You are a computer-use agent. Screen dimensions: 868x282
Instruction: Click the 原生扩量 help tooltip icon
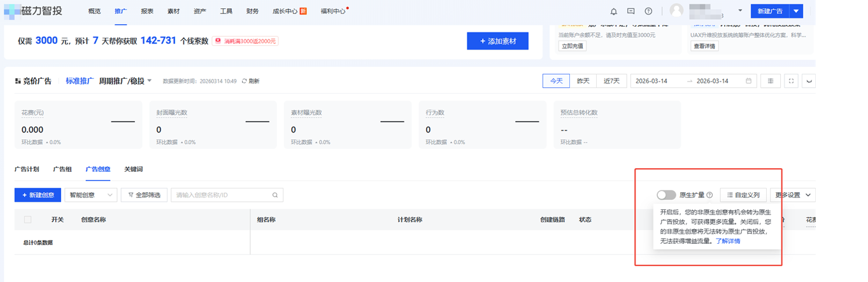tap(709, 195)
